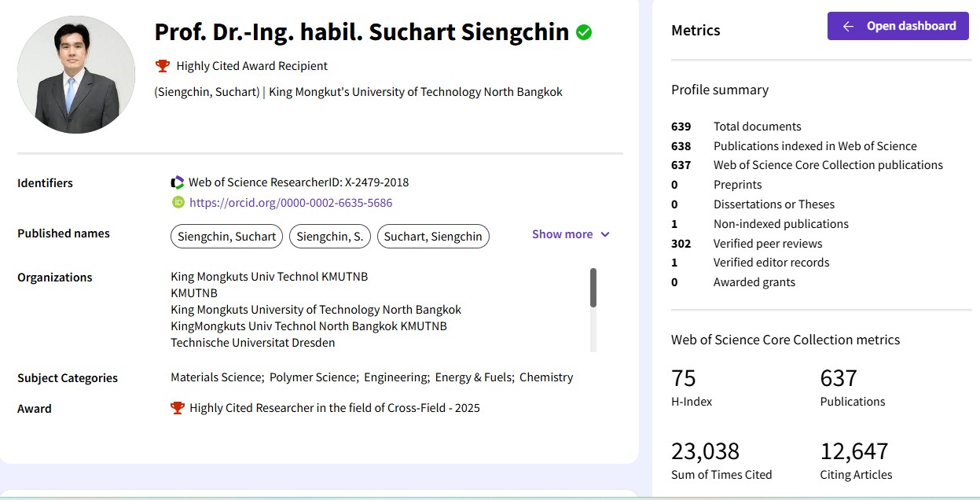Click the Highly Cited Researcher award text
The width and height of the screenshot is (980, 500).
click(334, 408)
